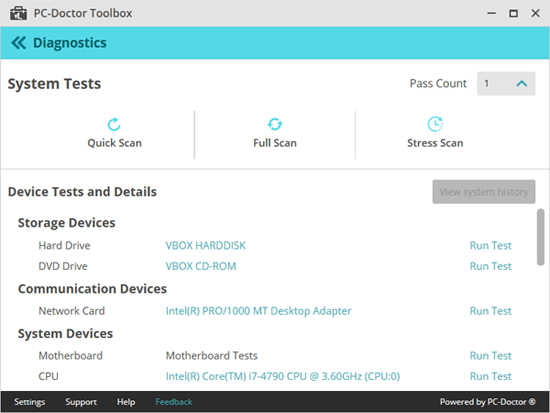Select the Pass Count value box
This screenshot has height=413, width=550.
click(x=506, y=84)
